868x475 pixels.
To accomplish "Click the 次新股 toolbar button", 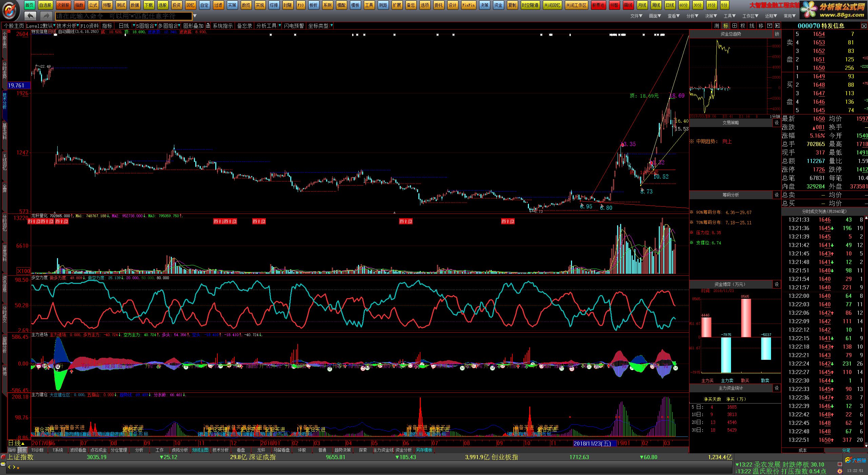I will pos(63,5).
